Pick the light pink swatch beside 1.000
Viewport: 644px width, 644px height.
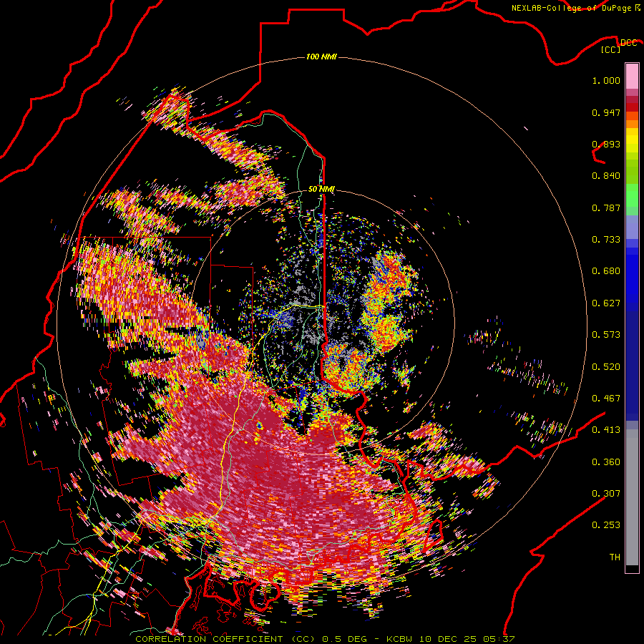tap(632, 77)
